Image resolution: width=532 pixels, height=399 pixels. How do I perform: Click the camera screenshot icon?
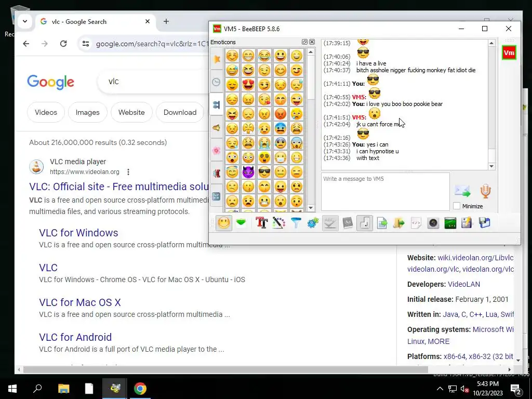pos(433,223)
